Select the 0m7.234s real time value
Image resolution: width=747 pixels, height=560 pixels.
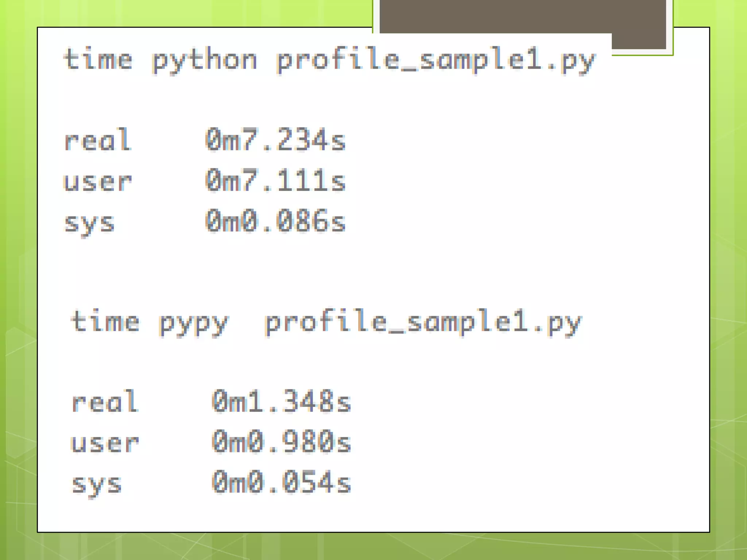click(x=275, y=140)
